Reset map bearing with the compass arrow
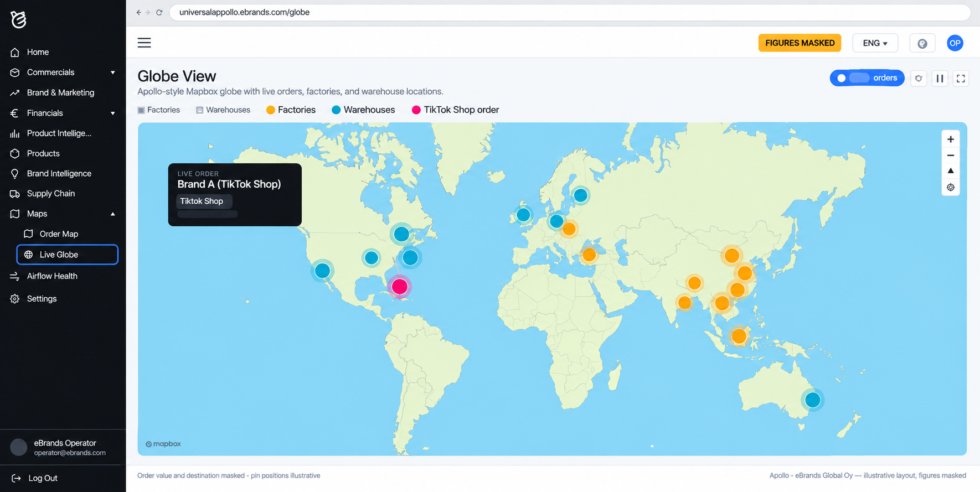 point(951,171)
